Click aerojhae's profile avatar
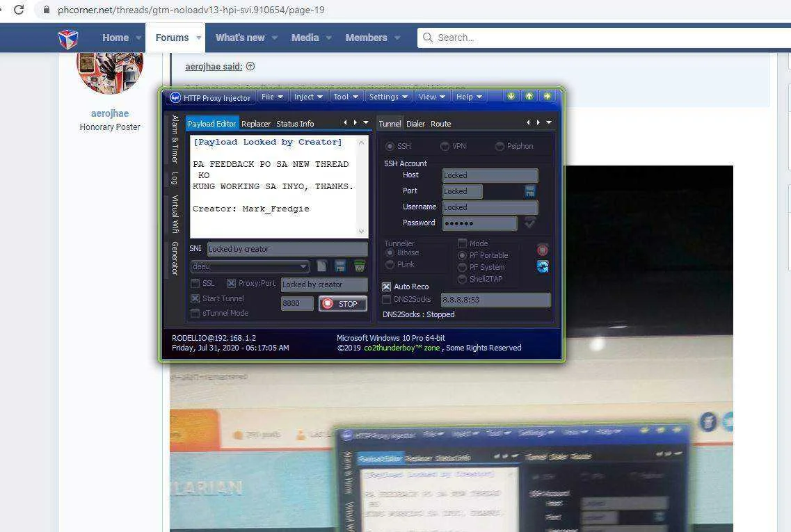 [x=110, y=71]
